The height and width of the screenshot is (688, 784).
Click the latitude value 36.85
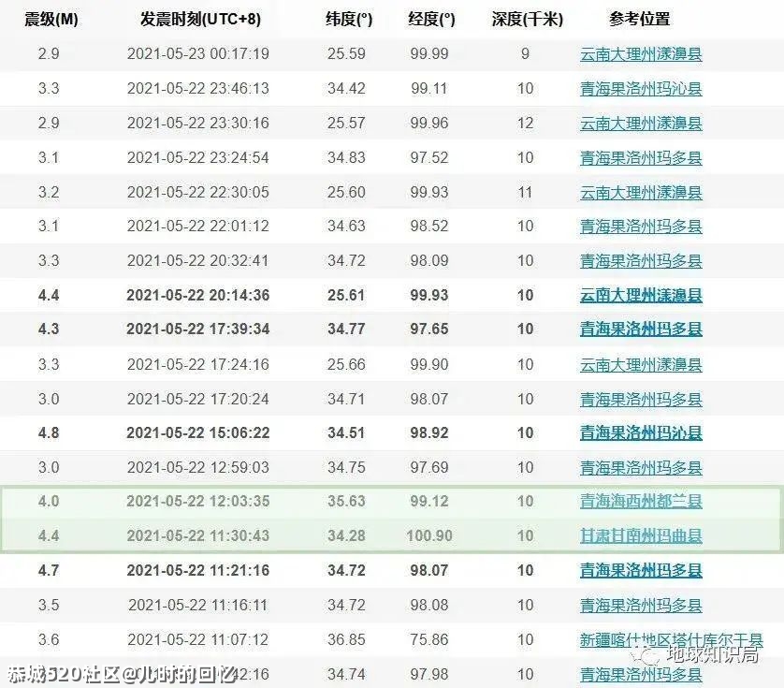click(346, 639)
